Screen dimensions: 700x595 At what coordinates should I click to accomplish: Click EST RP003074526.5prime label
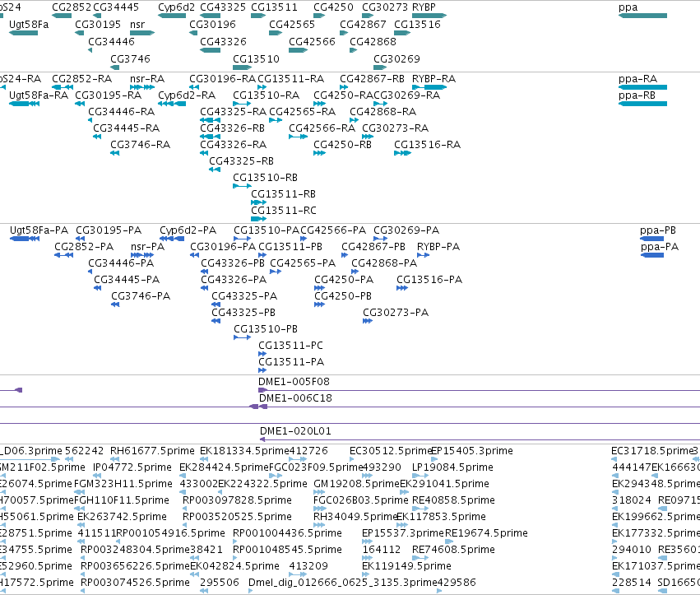135,583
